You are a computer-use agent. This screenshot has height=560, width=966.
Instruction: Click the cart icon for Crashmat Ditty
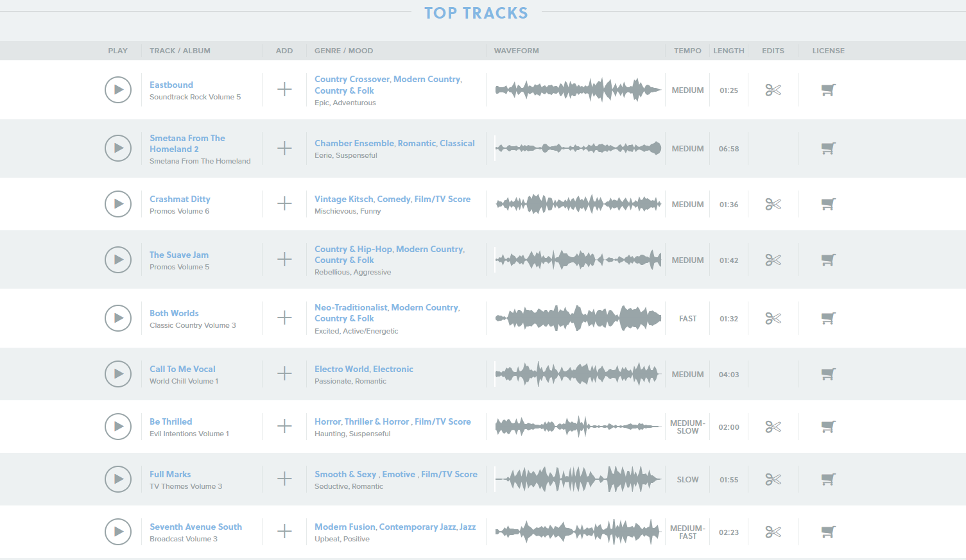point(828,204)
